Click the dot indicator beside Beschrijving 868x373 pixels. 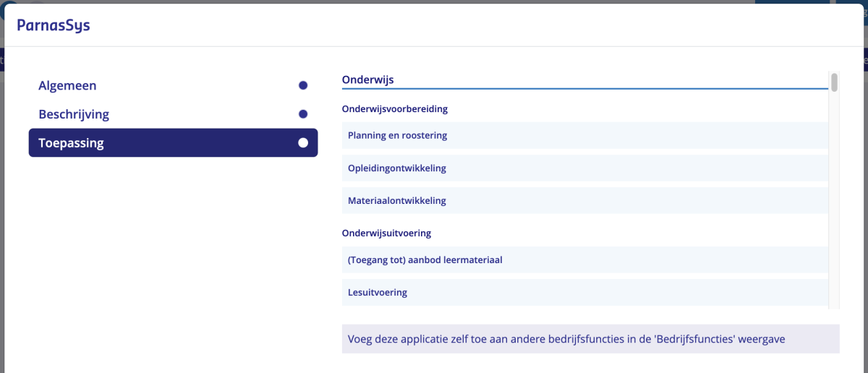coord(303,114)
